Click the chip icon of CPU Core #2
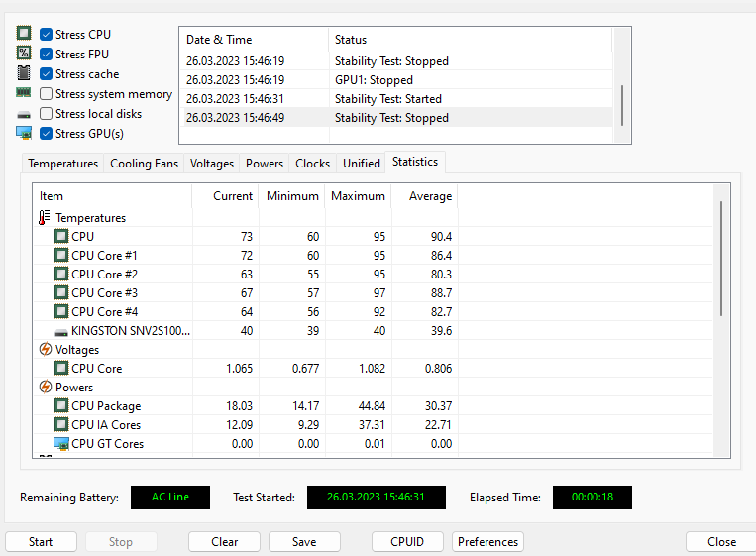The width and height of the screenshot is (756, 556). click(61, 274)
